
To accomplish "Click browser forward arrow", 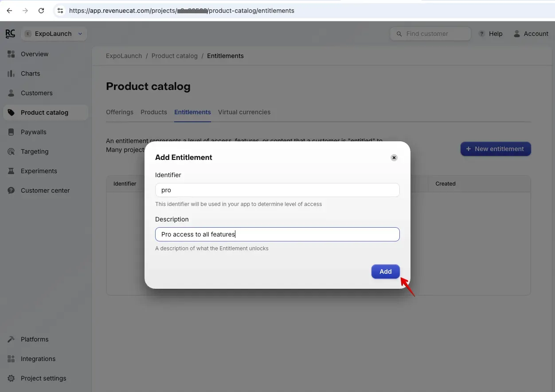I will 25,11.
